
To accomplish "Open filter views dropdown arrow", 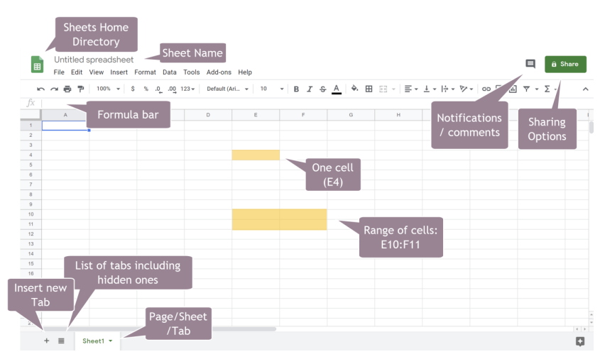I will tap(537, 89).
